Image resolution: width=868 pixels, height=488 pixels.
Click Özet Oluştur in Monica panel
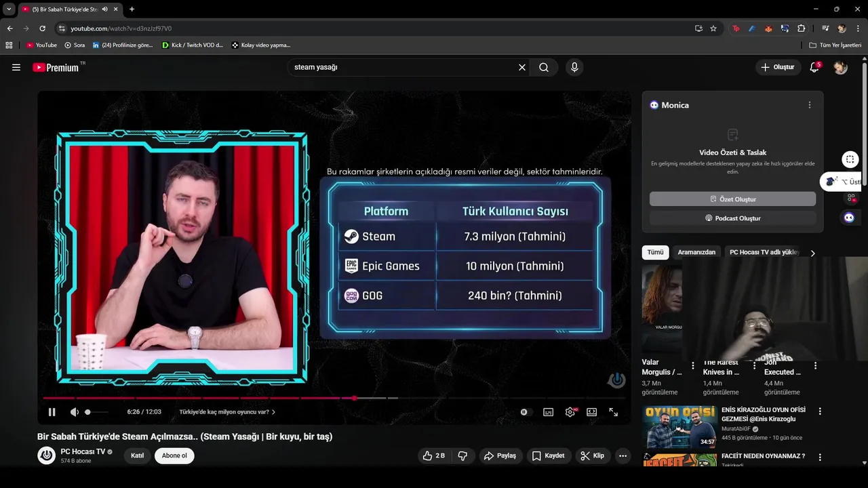(x=732, y=199)
